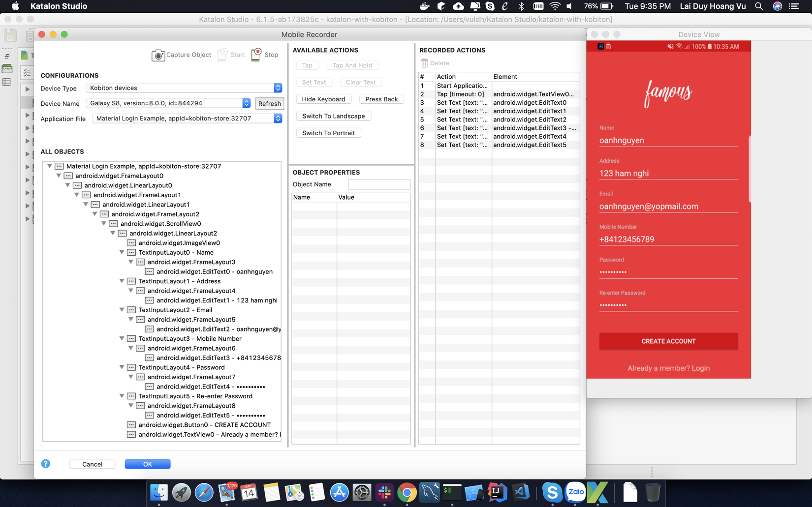This screenshot has width=812, height=507.
Task: Click the Delete trash icon in Recorded Actions
Action: pyautogui.click(x=424, y=63)
